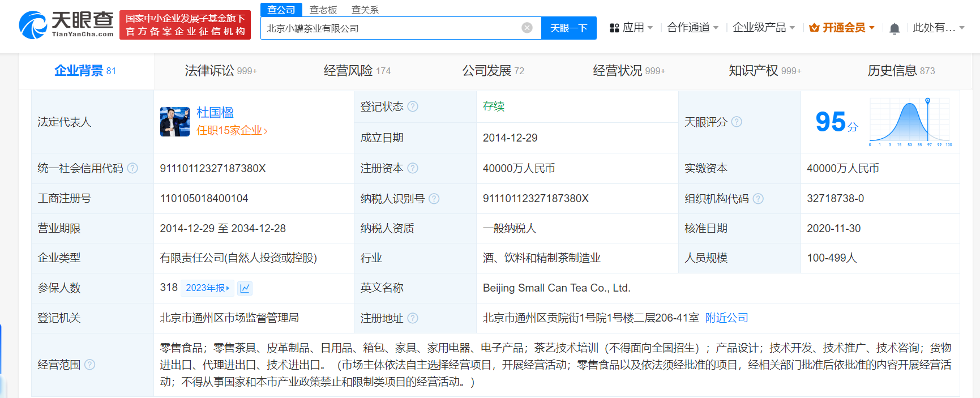This screenshot has height=398, width=980.
Task: Switch to the 知识产权 tab
Action: coord(765,71)
